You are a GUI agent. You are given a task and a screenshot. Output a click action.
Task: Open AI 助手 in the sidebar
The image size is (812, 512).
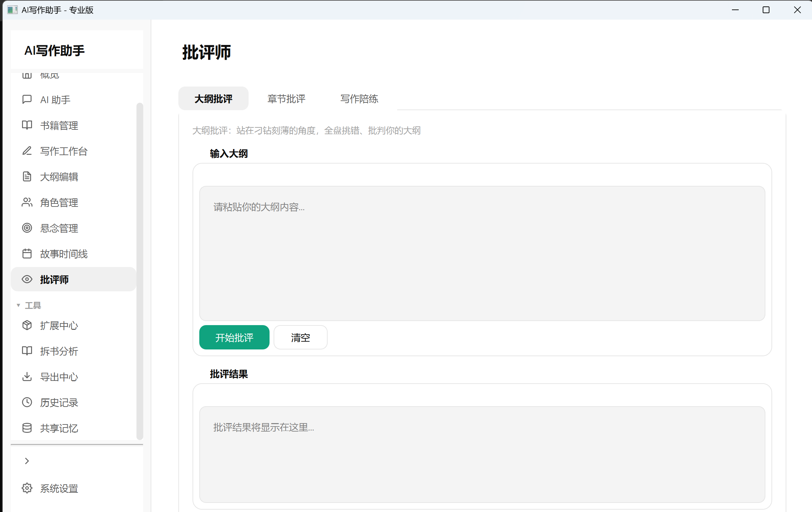pos(74,99)
